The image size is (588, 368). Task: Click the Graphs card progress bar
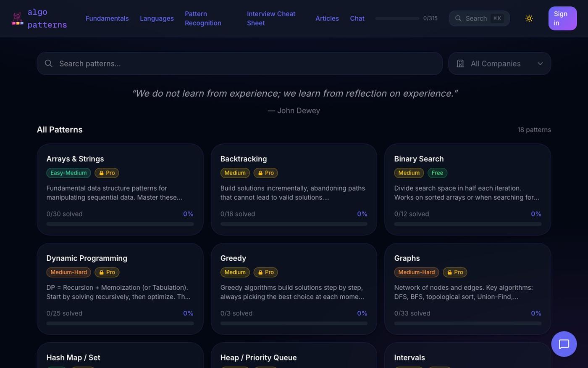468,323
